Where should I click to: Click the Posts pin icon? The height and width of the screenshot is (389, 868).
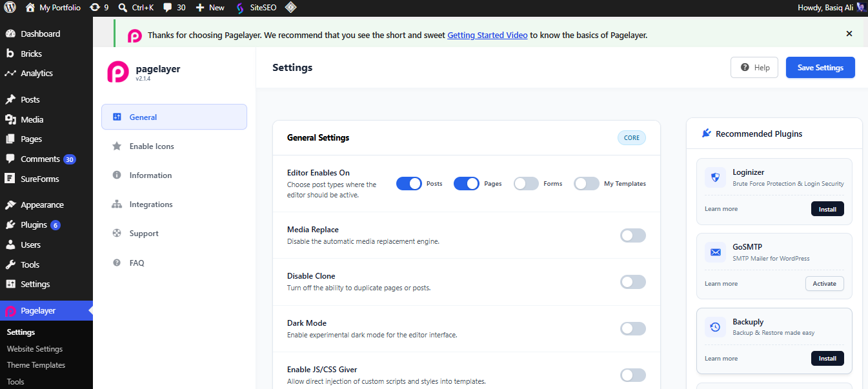pos(10,99)
